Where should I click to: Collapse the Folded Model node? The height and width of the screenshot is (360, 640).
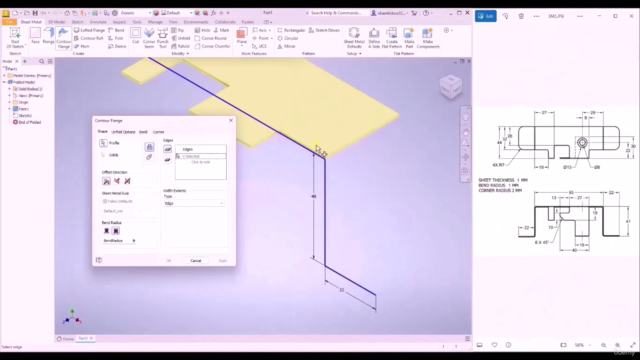coord(4,82)
